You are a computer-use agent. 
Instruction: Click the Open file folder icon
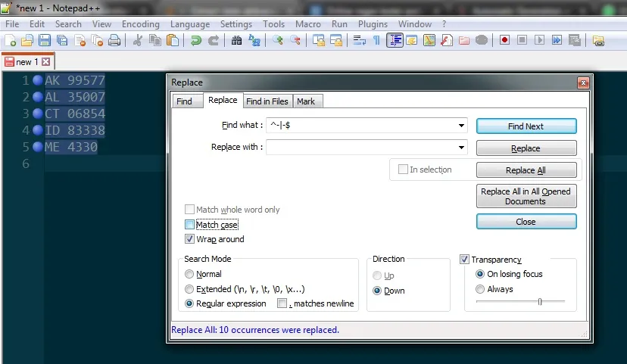pyautogui.click(x=27, y=40)
